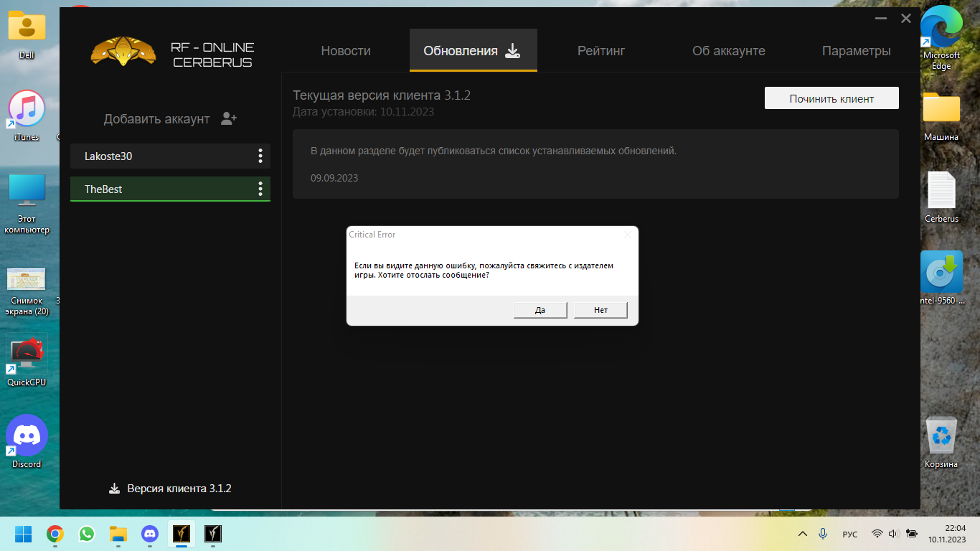
Task: Click Да in the Critical Error dialog
Action: [x=540, y=310]
